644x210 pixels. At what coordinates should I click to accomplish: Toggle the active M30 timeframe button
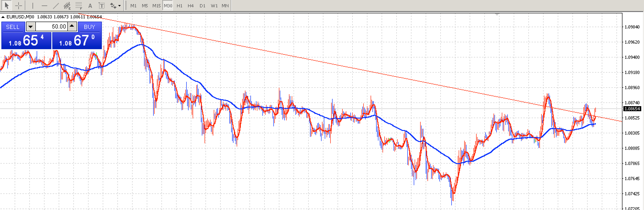tap(168, 6)
